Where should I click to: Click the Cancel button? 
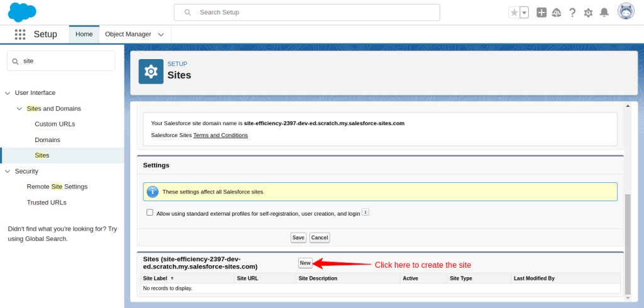[x=319, y=238]
